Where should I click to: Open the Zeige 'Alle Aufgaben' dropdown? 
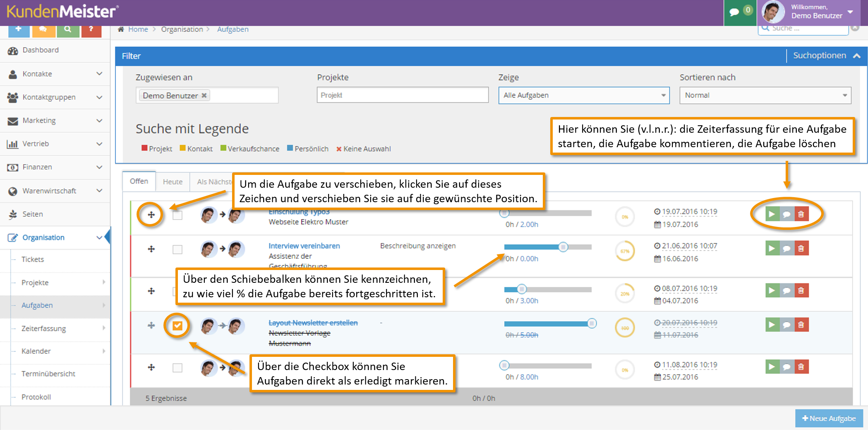(x=584, y=95)
